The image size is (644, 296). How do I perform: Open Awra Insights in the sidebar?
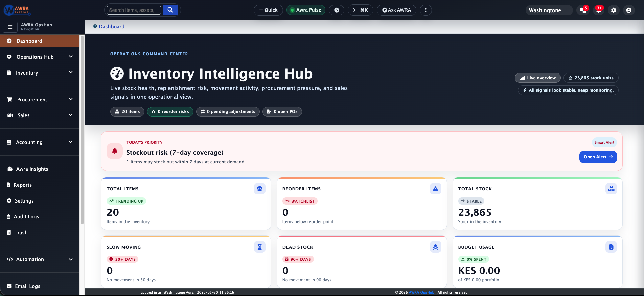coord(40,169)
